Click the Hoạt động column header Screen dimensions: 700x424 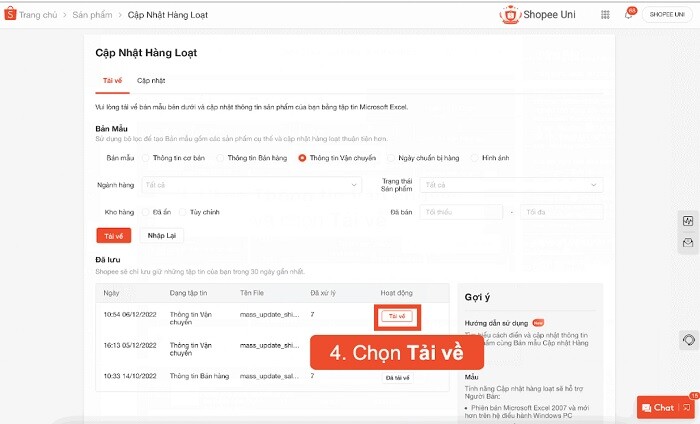click(396, 293)
